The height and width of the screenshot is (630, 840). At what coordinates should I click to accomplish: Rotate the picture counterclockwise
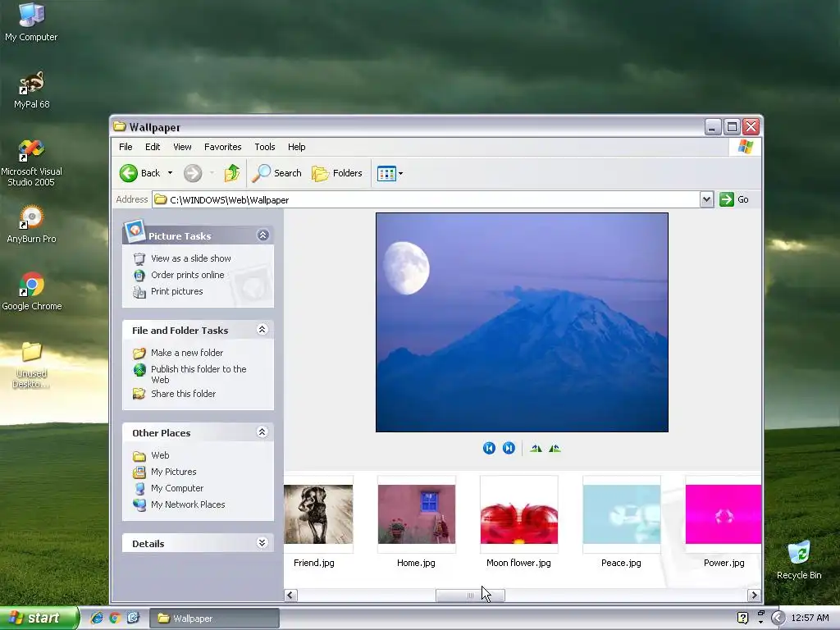[555, 448]
